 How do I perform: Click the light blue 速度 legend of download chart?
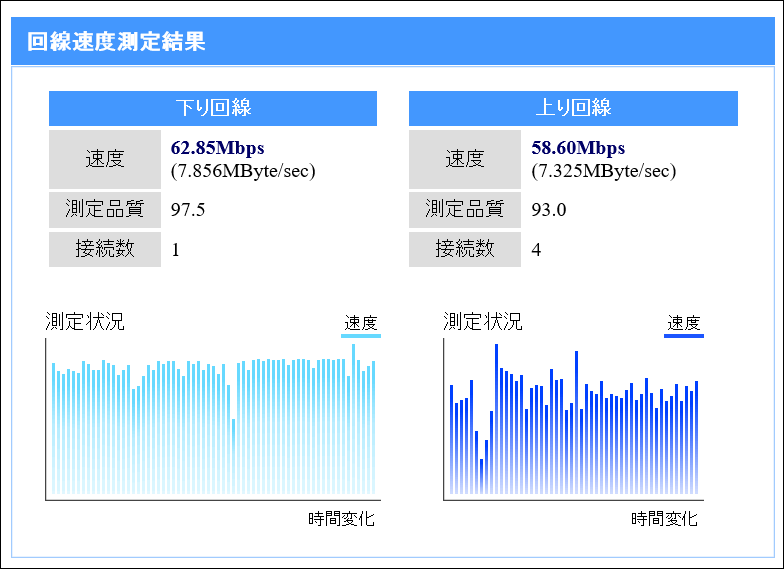click(x=360, y=324)
